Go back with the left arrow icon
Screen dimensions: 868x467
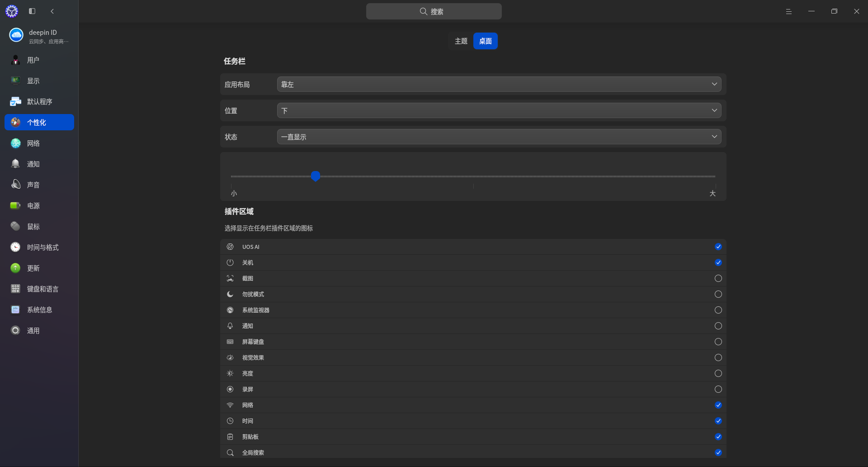[52, 11]
